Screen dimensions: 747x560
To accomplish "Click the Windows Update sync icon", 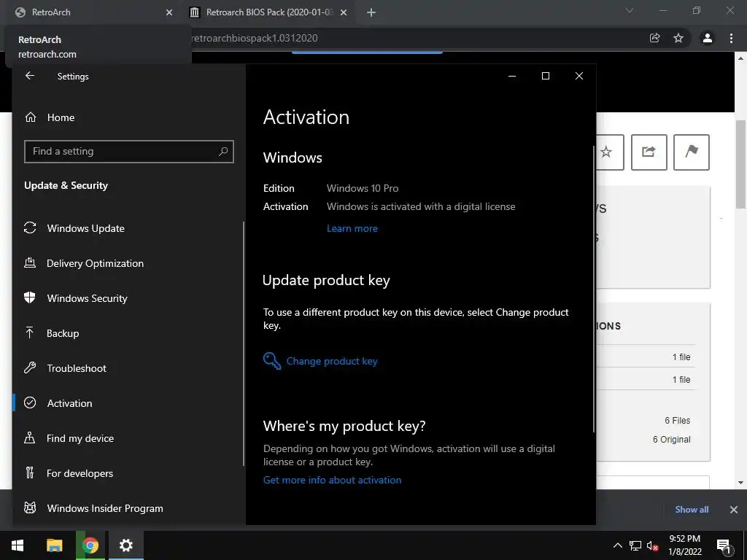I will tap(30, 228).
